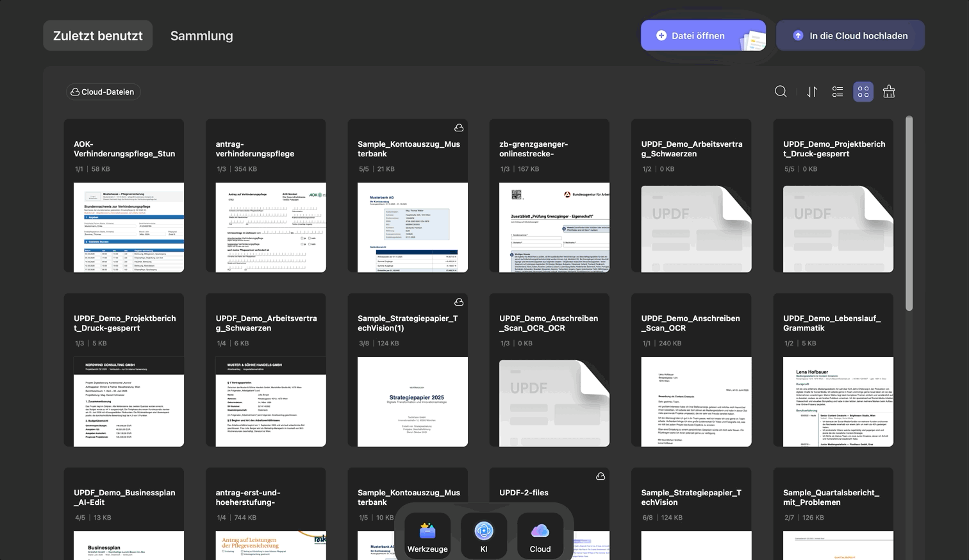Select the grid view toggle

pyautogui.click(x=863, y=92)
